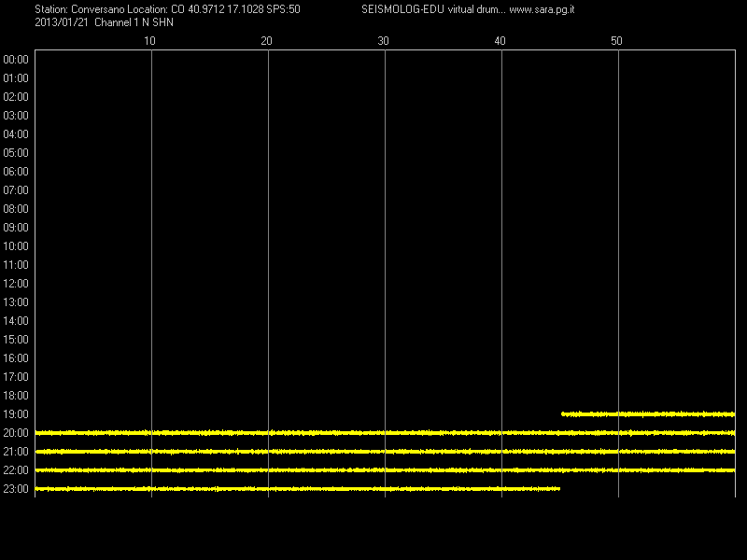Click the 11:00 hour label
The image size is (747, 560).
click(16, 265)
